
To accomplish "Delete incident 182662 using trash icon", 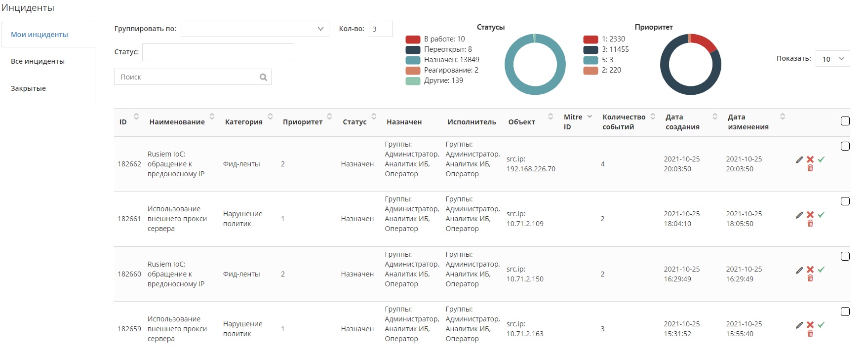I will tap(810, 168).
